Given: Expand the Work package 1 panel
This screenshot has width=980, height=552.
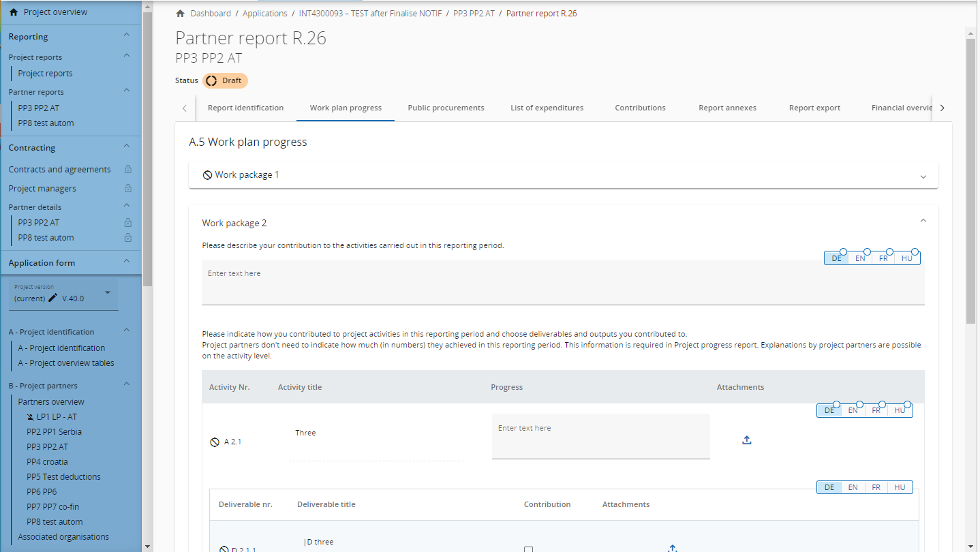Looking at the screenshot, I should tap(923, 176).
